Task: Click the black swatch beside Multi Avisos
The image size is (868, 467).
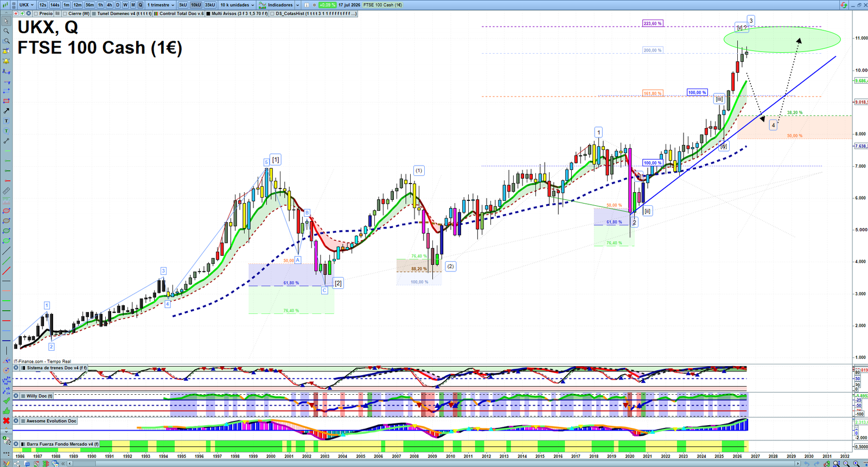Action: [x=208, y=14]
